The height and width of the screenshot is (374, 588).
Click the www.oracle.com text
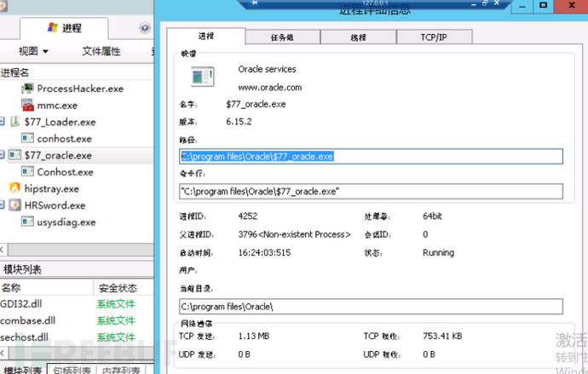(x=269, y=87)
